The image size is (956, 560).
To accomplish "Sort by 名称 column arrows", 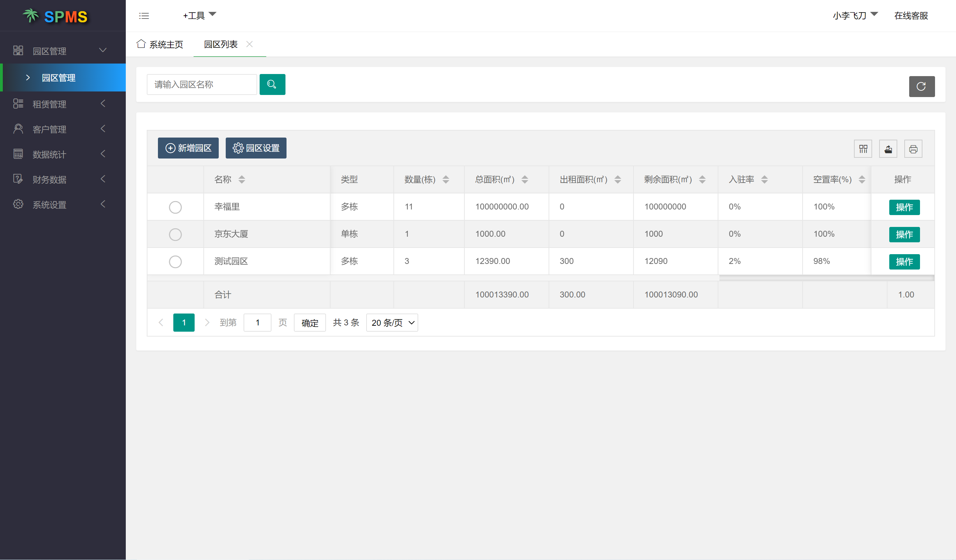I will pyautogui.click(x=242, y=179).
